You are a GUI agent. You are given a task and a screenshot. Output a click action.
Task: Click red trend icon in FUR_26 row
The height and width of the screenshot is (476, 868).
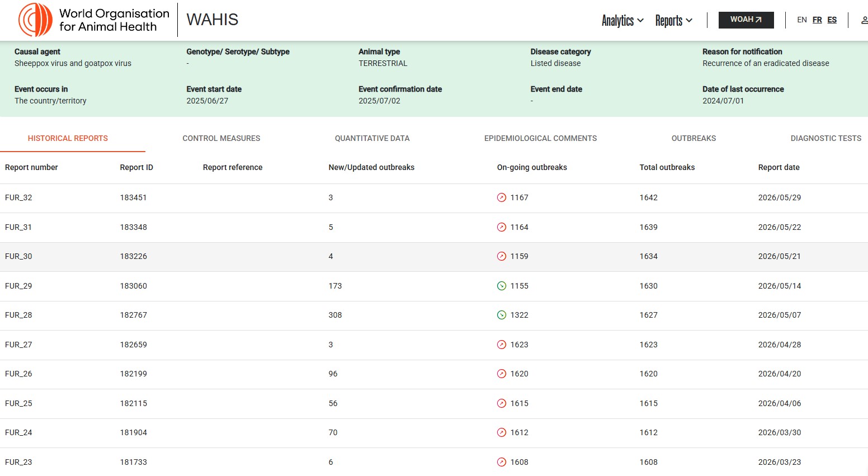pos(502,374)
